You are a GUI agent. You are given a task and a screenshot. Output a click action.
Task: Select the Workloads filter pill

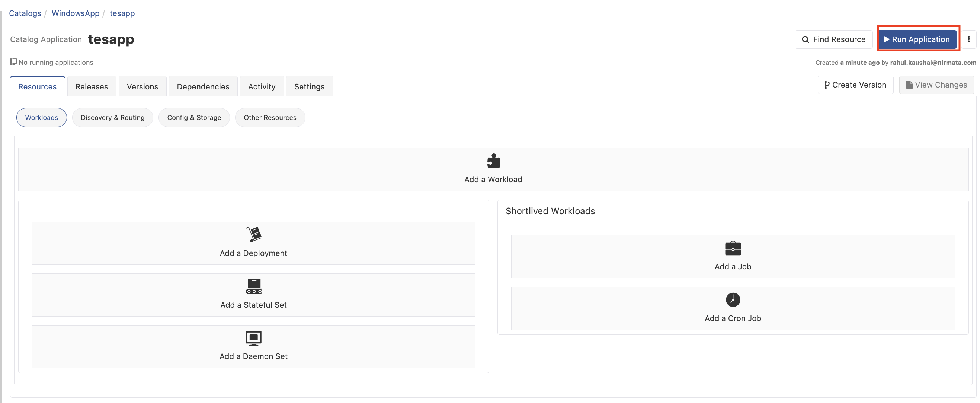[x=41, y=117]
